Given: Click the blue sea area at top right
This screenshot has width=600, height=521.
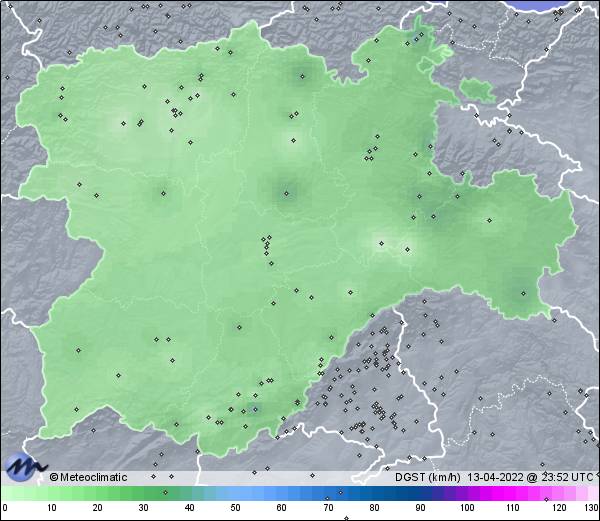Looking at the screenshot, I should (x=541, y=5).
